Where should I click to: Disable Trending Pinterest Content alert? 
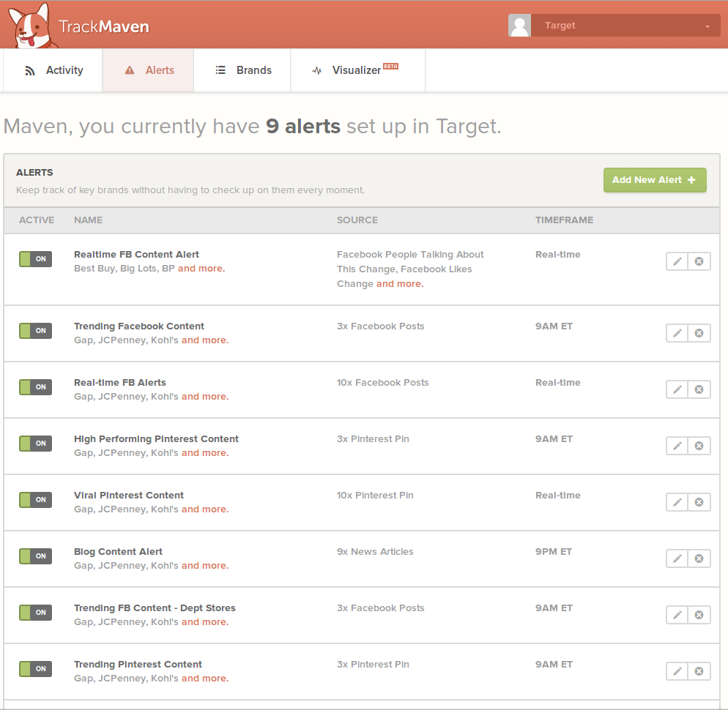pyautogui.click(x=35, y=669)
